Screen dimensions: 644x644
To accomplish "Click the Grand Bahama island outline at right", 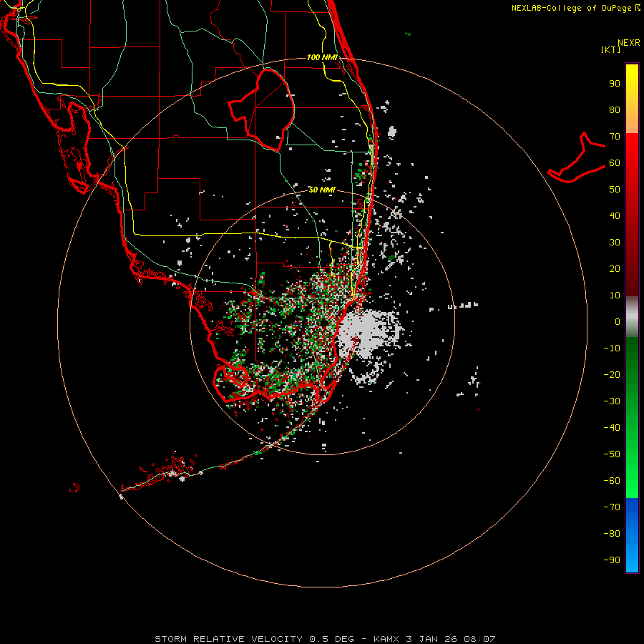I will point(577,157).
